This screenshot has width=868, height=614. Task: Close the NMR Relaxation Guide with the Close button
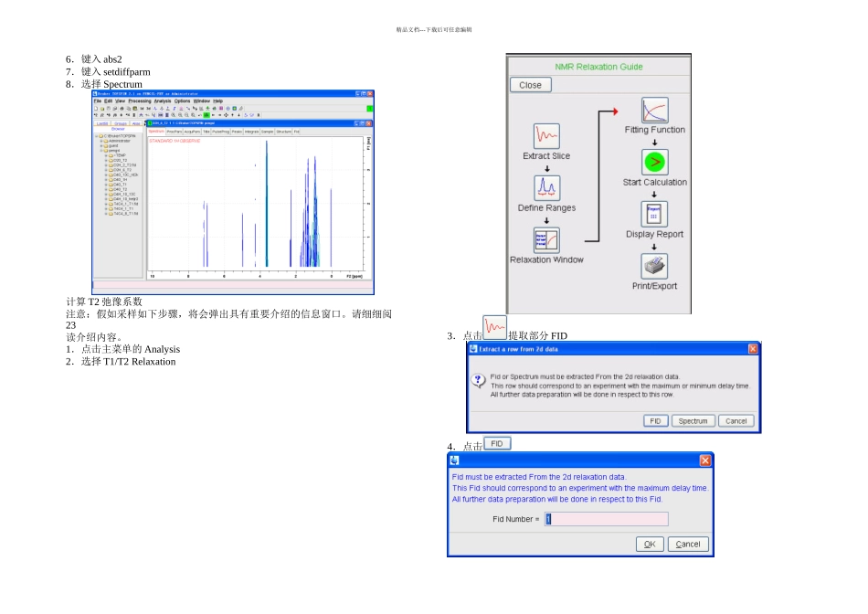(530, 85)
